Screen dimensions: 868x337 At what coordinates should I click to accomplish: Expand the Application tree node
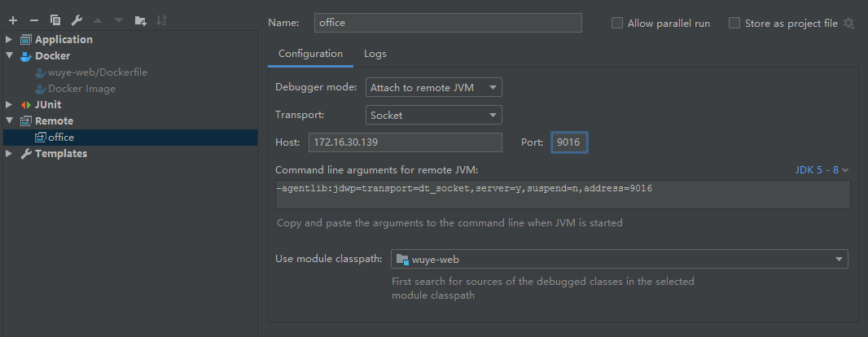pyautogui.click(x=9, y=39)
